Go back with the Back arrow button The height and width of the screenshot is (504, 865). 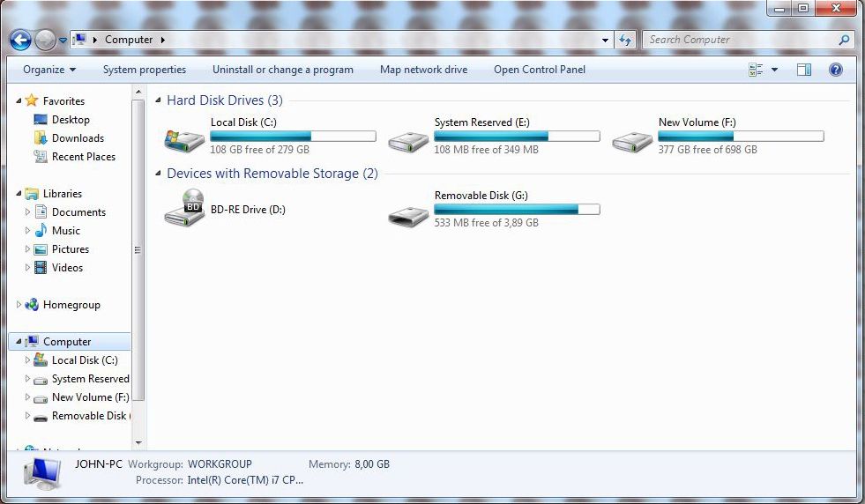20,40
